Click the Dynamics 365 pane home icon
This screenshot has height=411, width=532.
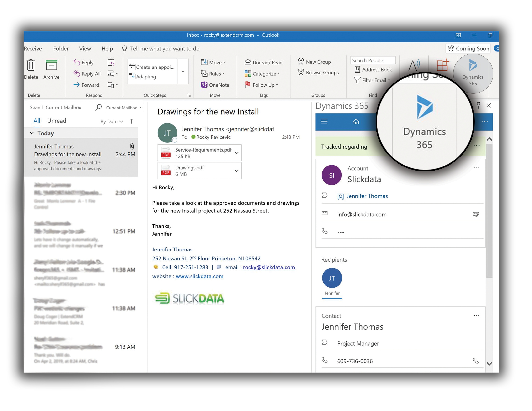(x=356, y=122)
